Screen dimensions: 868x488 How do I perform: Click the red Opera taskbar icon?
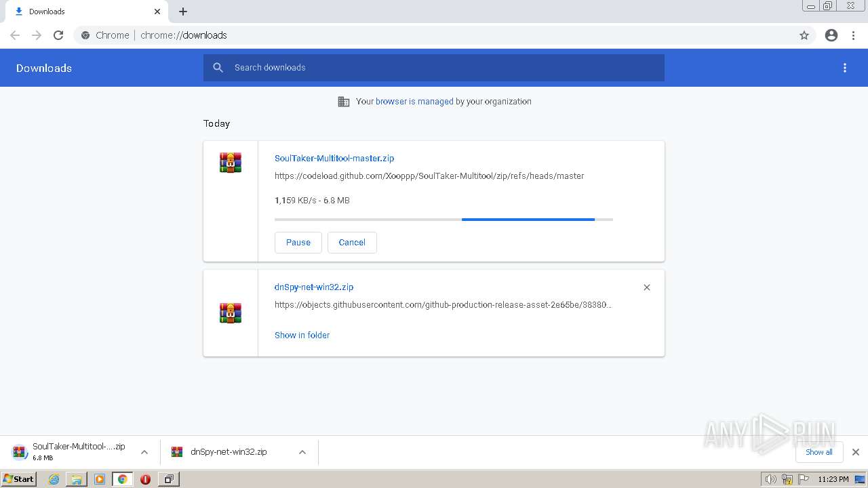(145, 479)
